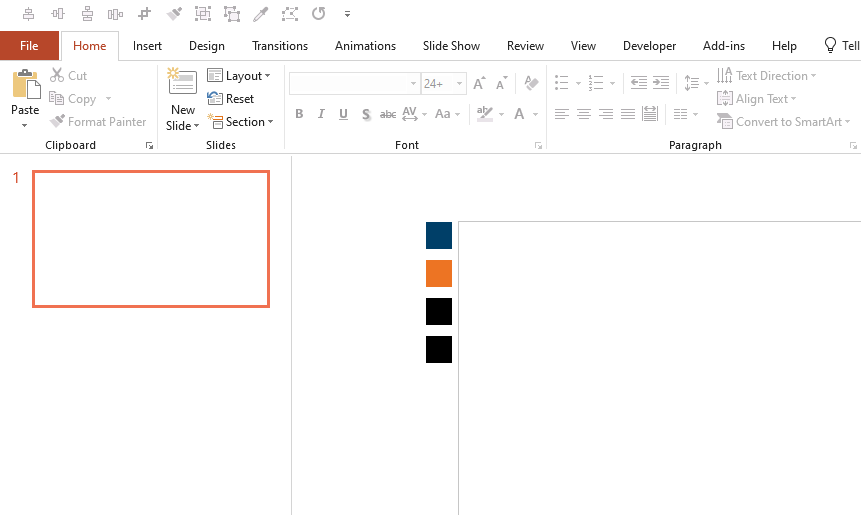This screenshot has width=861, height=515.
Task: Open Customize Quick Access Toolbar arrow
Action: tap(347, 14)
